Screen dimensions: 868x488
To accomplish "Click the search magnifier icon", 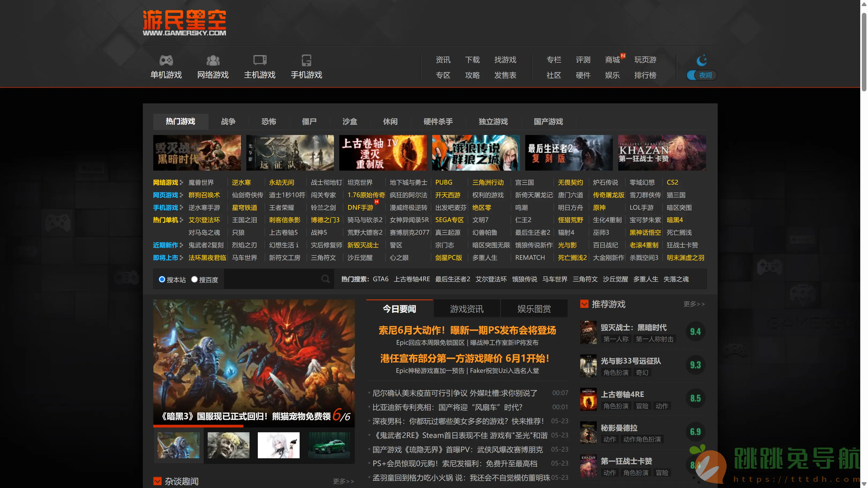I will click(325, 279).
